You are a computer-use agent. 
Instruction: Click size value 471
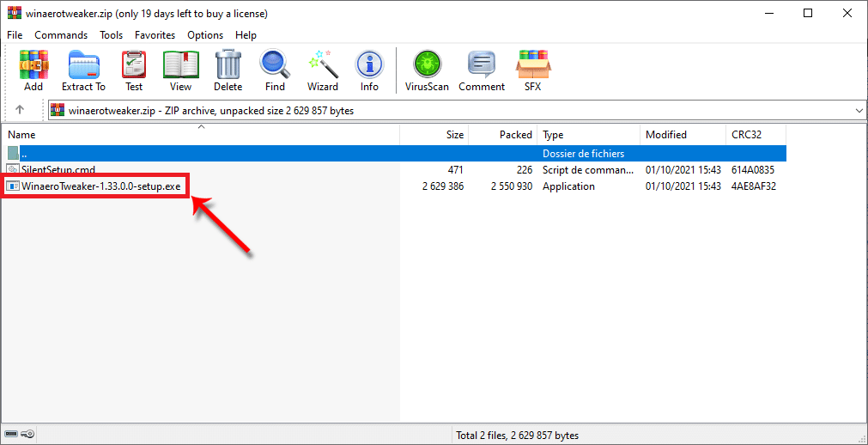coord(455,169)
